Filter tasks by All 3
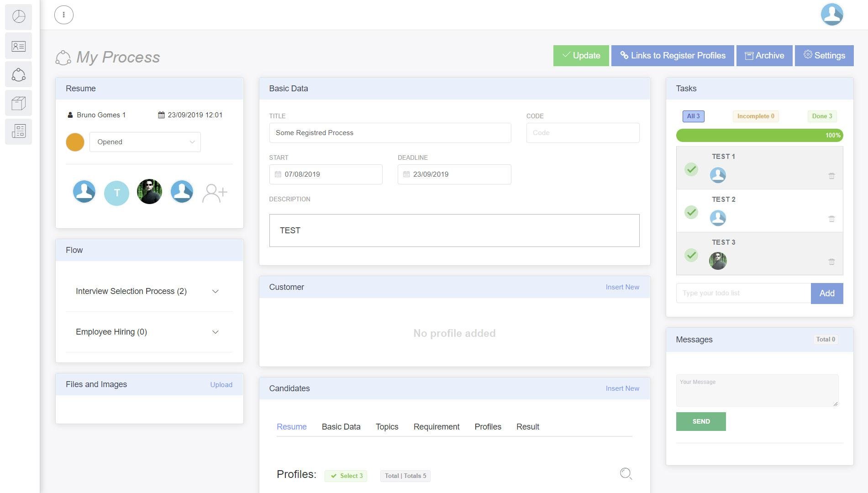 pos(693,116)
